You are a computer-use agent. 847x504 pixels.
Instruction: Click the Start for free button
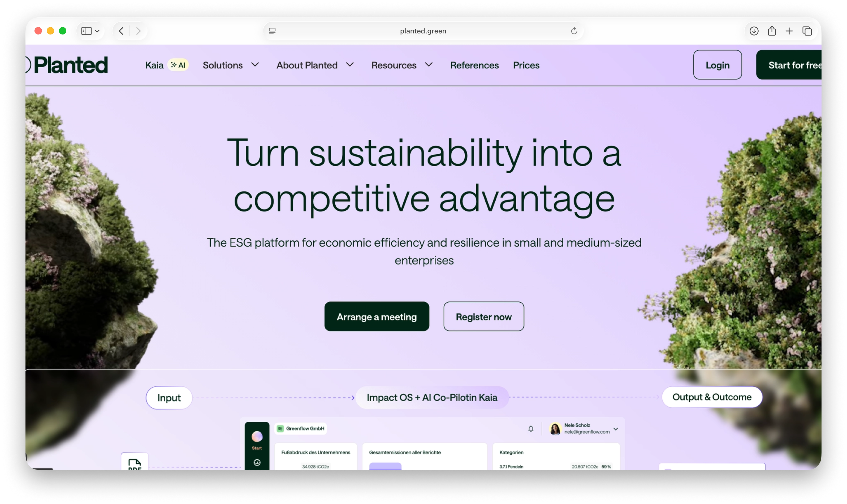pyautogui.click(x=789, y=65)
